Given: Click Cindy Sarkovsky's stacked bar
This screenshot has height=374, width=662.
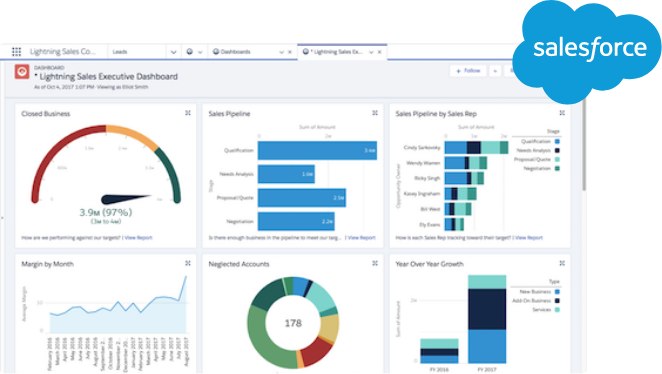Looking at the screenshot, I should tap(477, 147).
